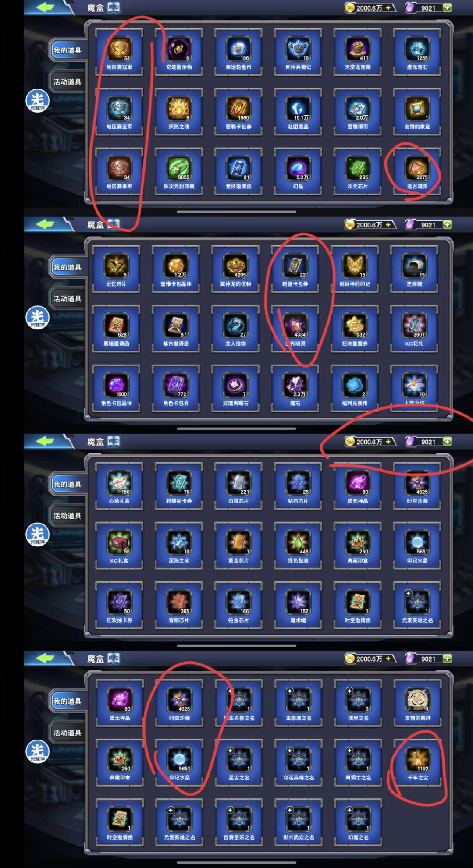Open the 社团魔晶 crystal item
This screenshot has height=868, width=473.
[x=298, y=112]
